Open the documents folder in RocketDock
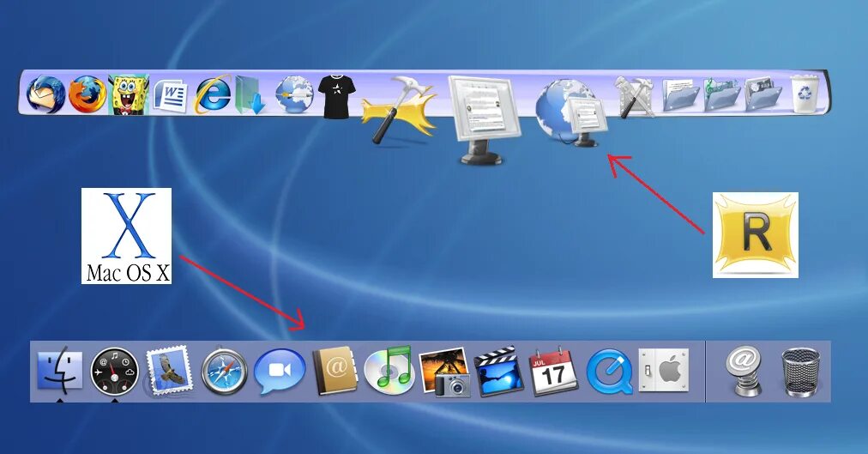The height and width of the screenshot is (454, 868). click(x=680, y=95)
